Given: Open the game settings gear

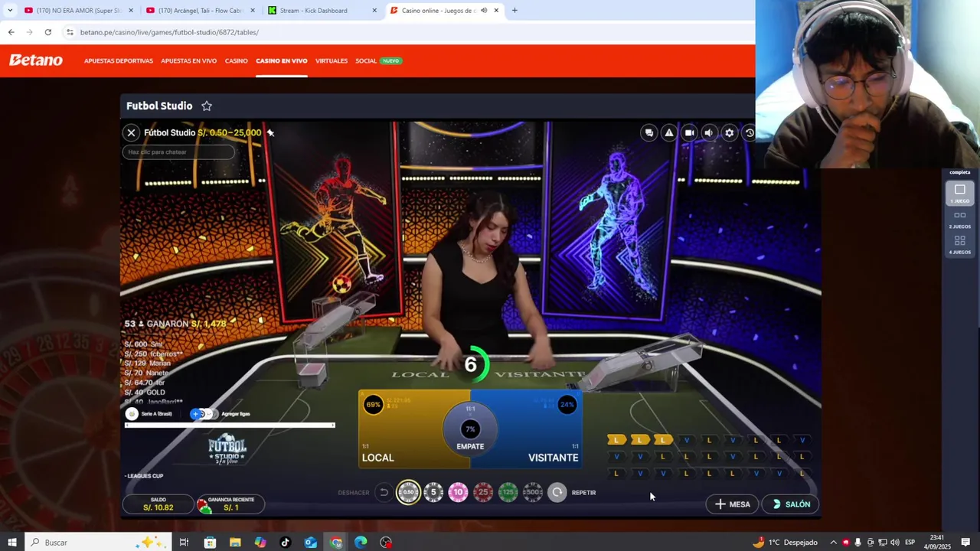Looking at the screenshot, I should [x=730, y=132].
